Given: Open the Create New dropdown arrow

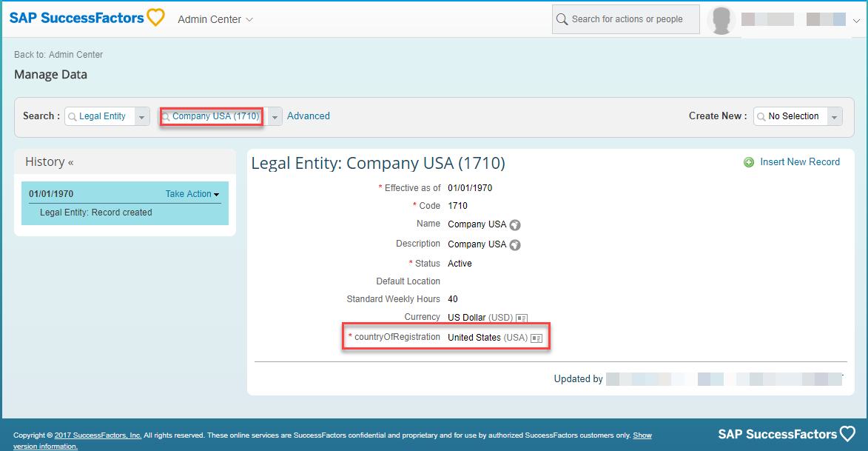Looking at the screenshot, I should coord(834,117).
